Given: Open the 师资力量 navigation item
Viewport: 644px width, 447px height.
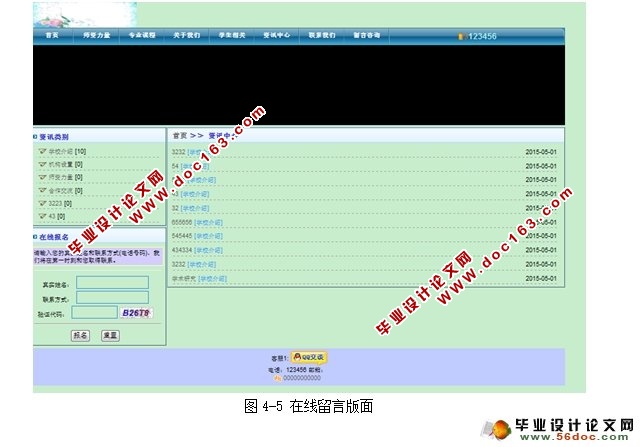Looking at the screenshot, I should point(97,35).
